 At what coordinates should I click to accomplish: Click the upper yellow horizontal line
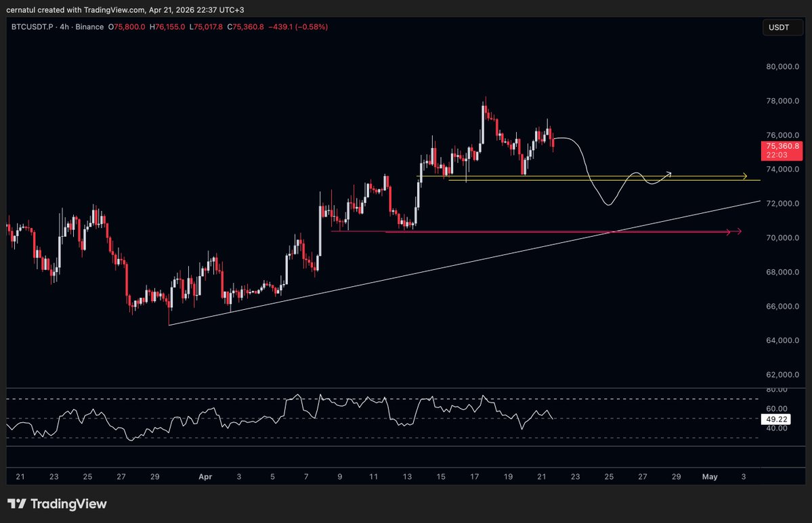[576, 177]
